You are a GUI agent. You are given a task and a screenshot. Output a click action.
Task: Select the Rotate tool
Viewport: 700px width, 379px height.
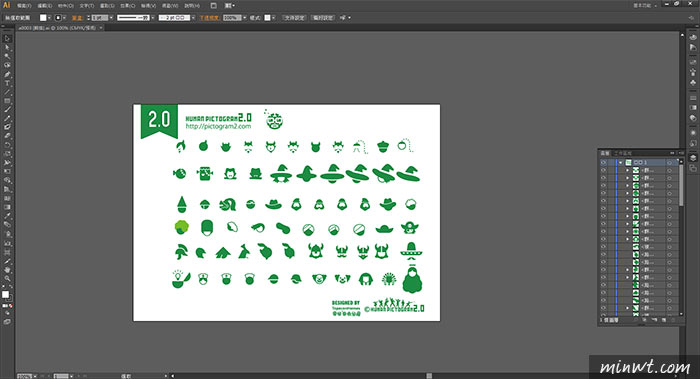point(7,145)
